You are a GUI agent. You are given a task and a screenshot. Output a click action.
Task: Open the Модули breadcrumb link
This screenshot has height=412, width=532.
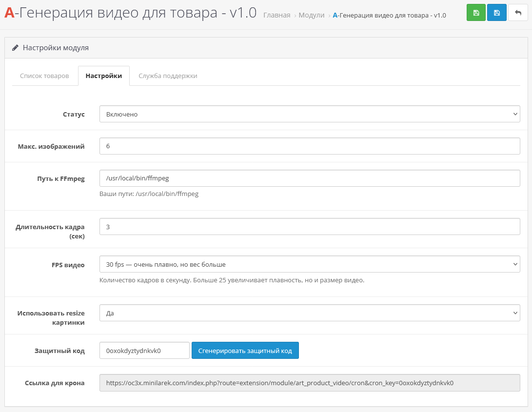(311, 15)
